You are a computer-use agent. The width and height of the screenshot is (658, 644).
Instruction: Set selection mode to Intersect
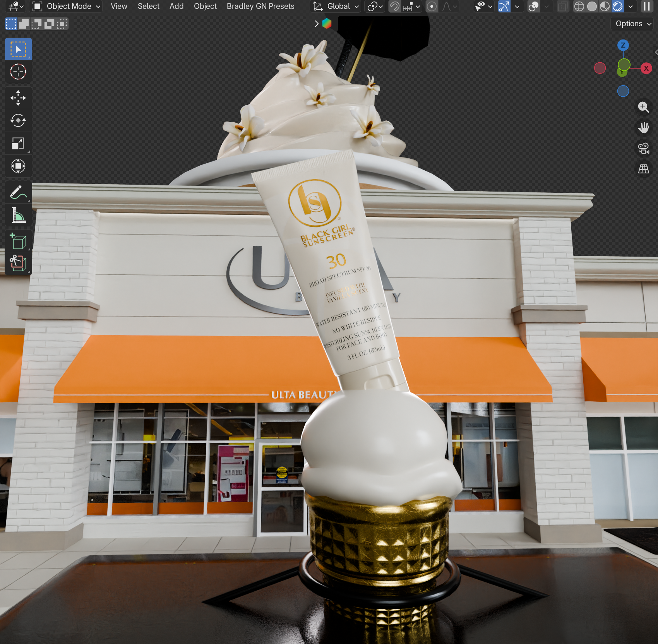[62, 24]
